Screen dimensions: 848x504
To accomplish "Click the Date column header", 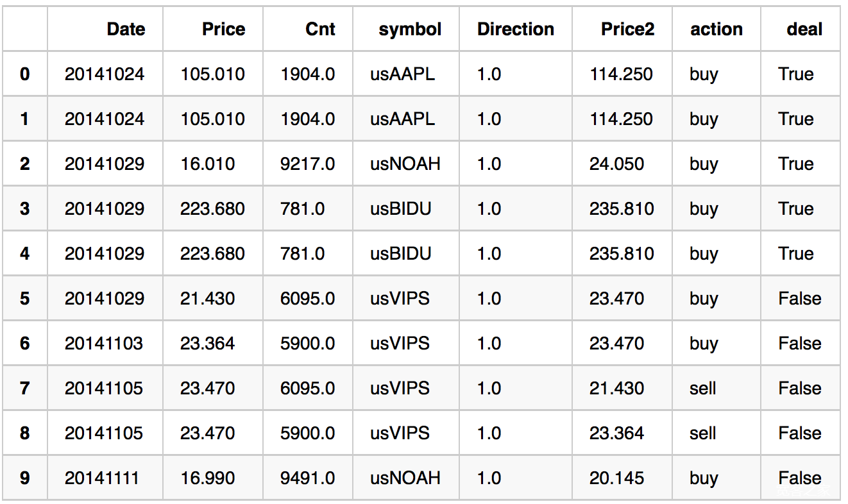I will (126, 29).
